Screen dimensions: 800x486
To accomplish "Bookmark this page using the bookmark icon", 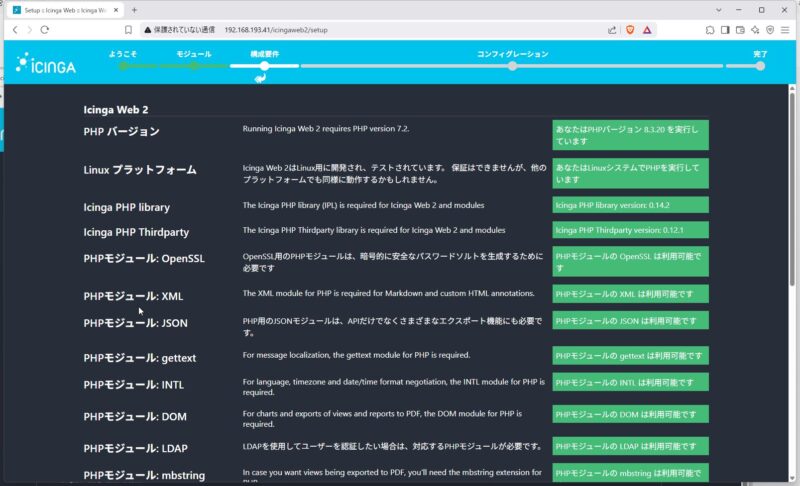I will 128,30.
